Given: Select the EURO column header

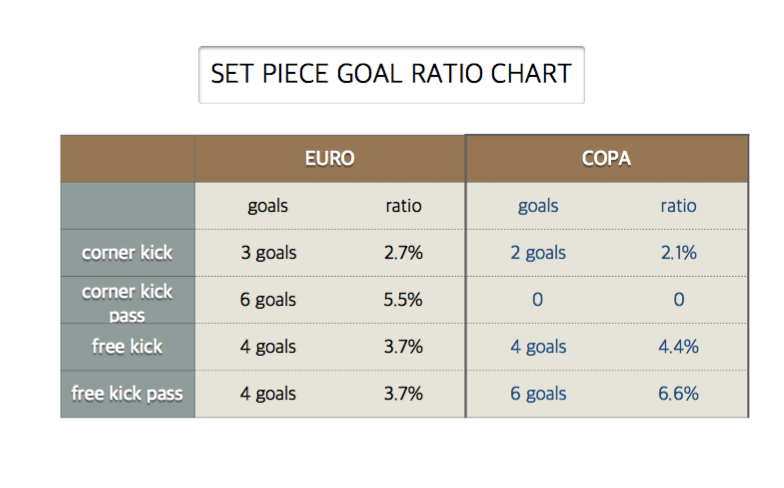Looking at the screenshot, I should 330,158.
